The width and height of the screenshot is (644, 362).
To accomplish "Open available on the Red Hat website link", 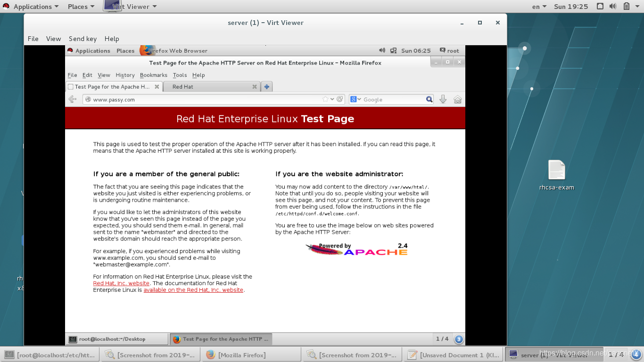I will 193,290.
